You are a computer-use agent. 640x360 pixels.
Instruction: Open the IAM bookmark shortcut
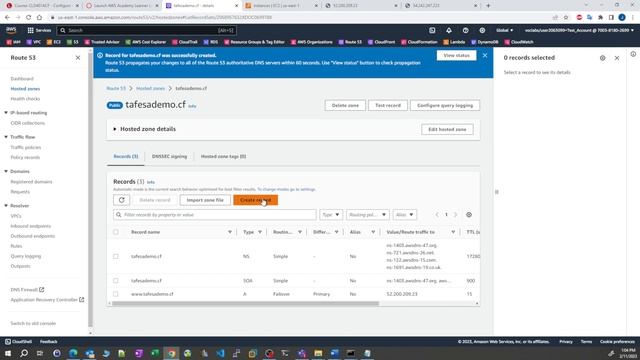[13, 42]
